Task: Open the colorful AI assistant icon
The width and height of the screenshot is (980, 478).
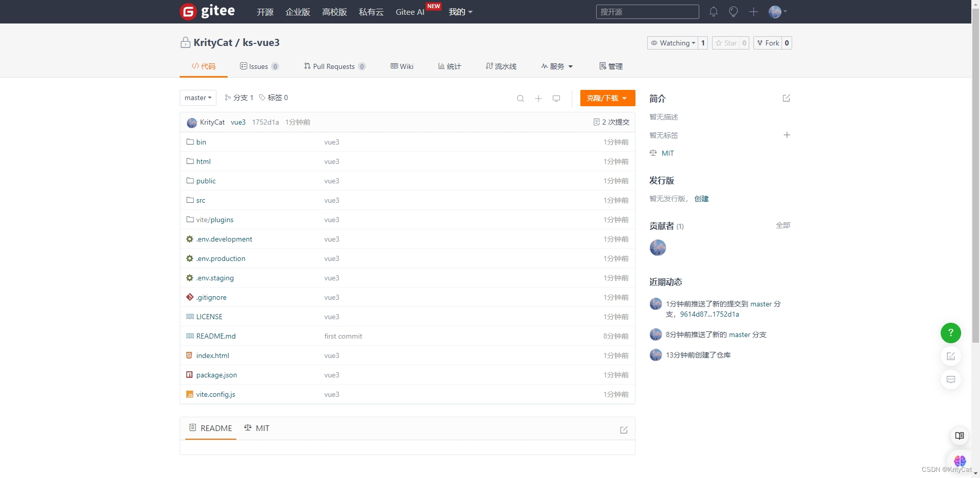Action: point(960,461)
